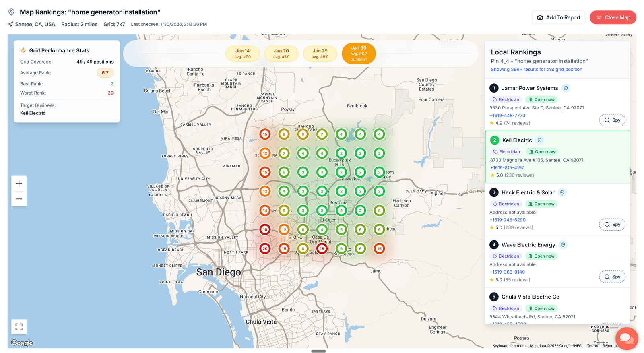Call Keil Electric phone number link
The image size is (644, 353).
tap(507, 168)
